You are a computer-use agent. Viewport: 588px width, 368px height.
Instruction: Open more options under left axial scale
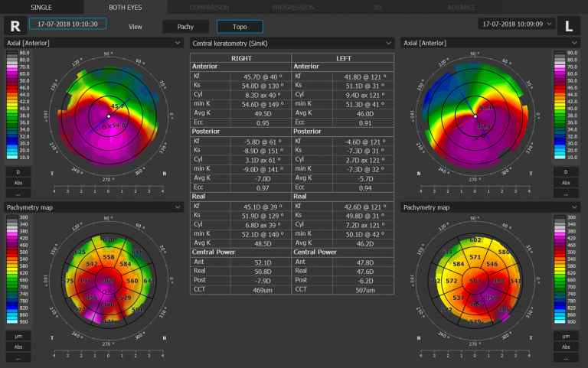click(566, 194)
